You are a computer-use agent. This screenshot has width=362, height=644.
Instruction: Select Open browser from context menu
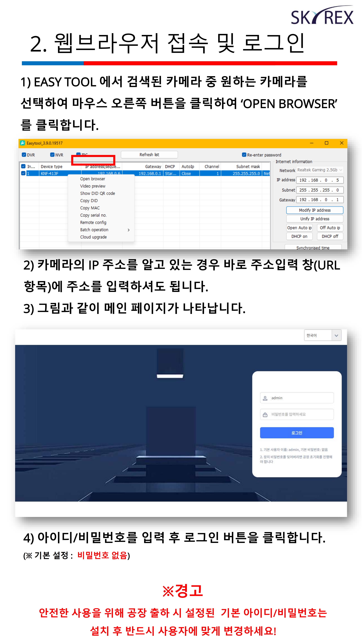click(93, 179)
